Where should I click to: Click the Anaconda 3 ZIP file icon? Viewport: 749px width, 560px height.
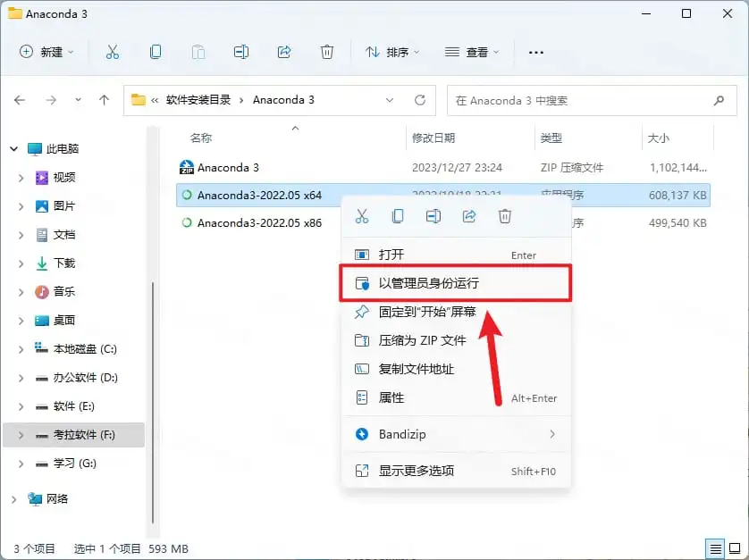click(186, 167)
